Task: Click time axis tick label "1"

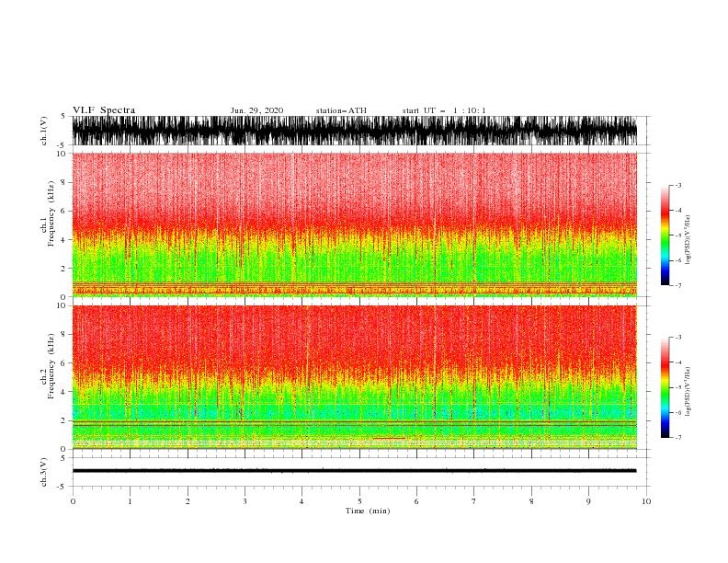Action: tap(130, 501)
